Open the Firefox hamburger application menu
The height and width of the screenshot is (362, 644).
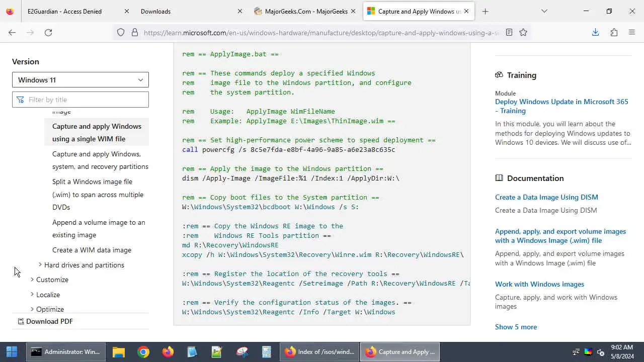[632, 32]
